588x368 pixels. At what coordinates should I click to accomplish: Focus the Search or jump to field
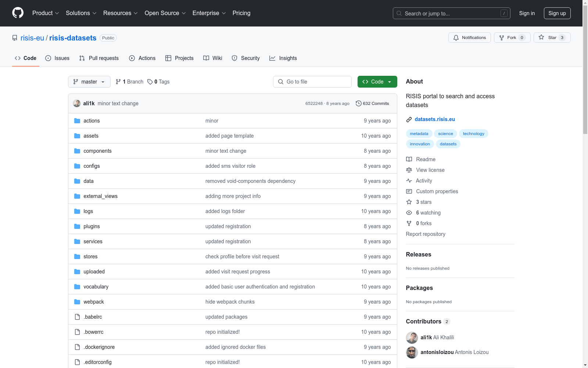pos(452,13)
